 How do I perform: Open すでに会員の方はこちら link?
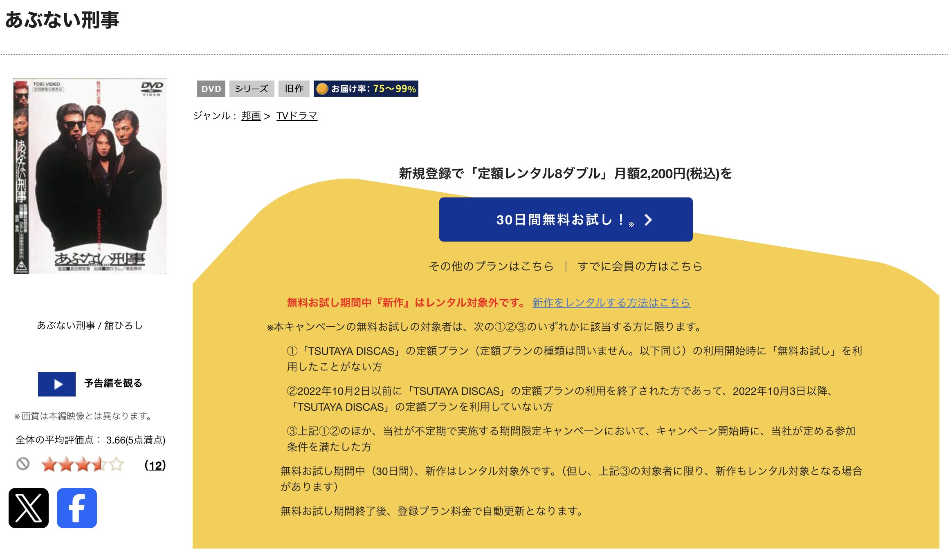(x=640, y=266)
